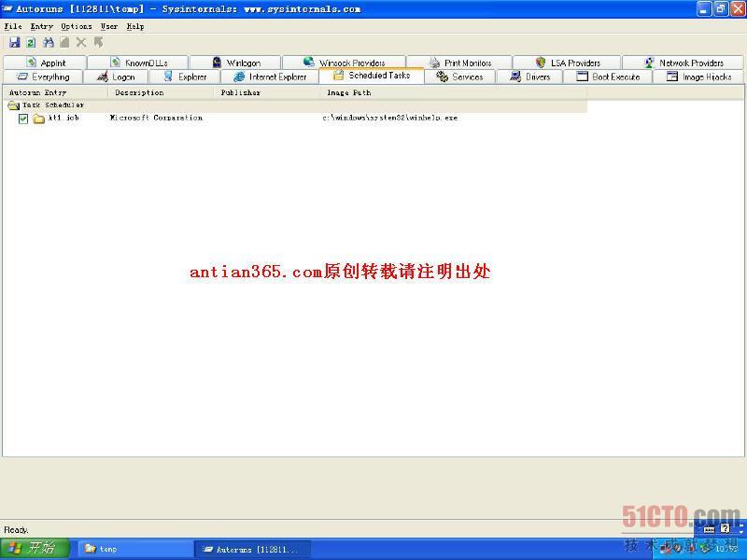Switch to the Boot Execute tab
747x560 pixels.
(x=608, y=77)
